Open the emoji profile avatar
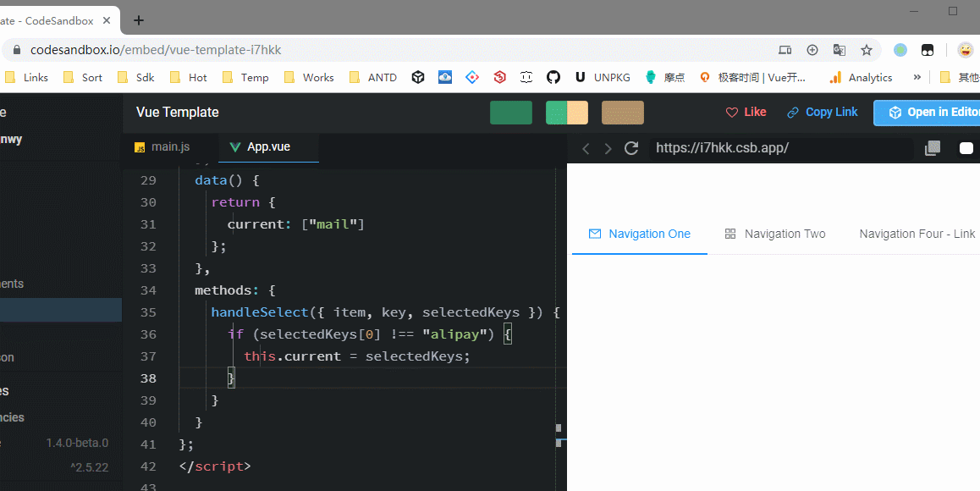The height and width of the screenshot is (491, 980). [x=966, y=50]
